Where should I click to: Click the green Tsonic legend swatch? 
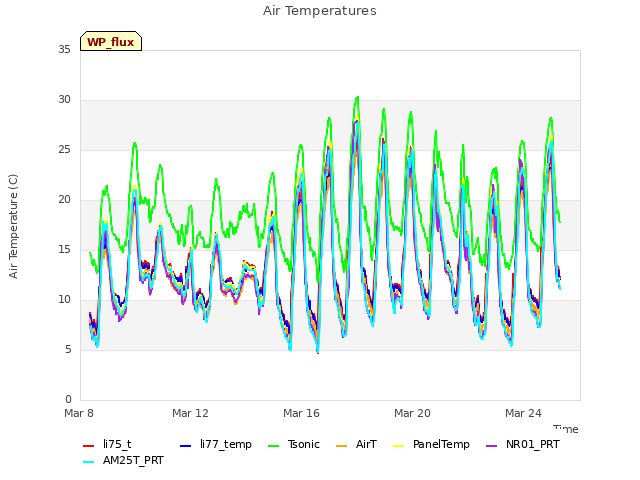(273, 446)
